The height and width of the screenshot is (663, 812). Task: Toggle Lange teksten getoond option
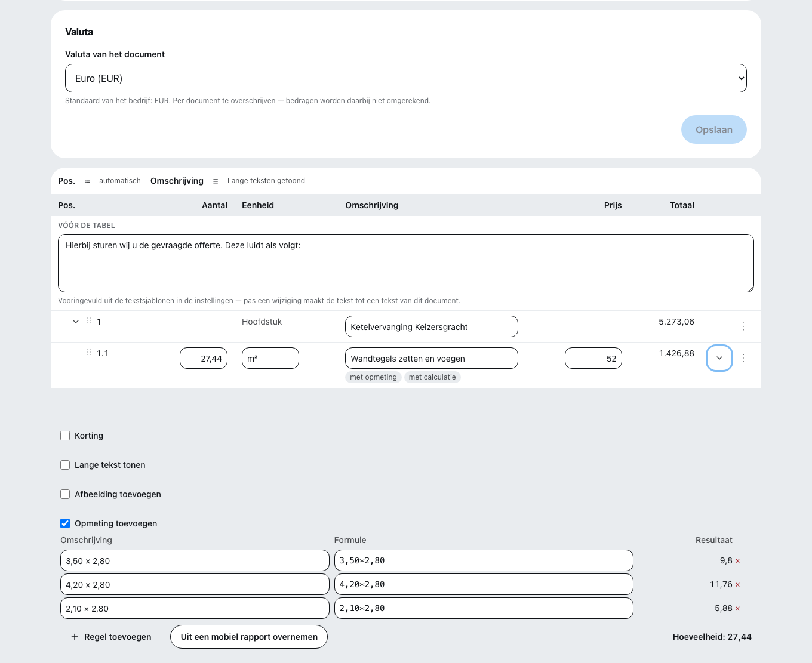(266, 181)
